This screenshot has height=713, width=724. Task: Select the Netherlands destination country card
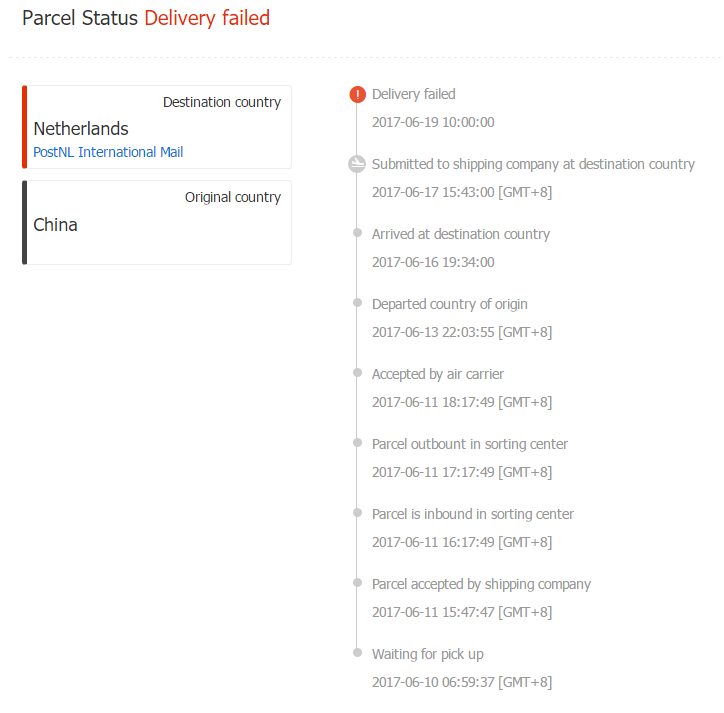(x=157, y=127)
